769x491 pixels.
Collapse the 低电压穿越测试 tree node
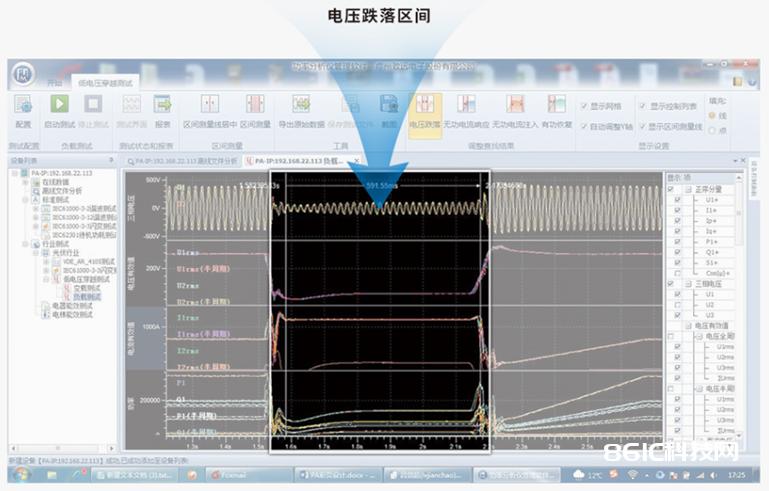tap(46, 279)
